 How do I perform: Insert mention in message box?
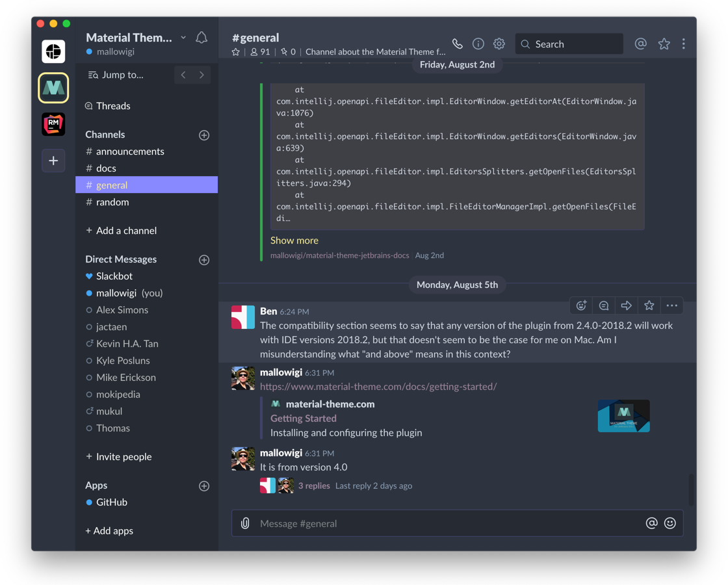(652, 523)
